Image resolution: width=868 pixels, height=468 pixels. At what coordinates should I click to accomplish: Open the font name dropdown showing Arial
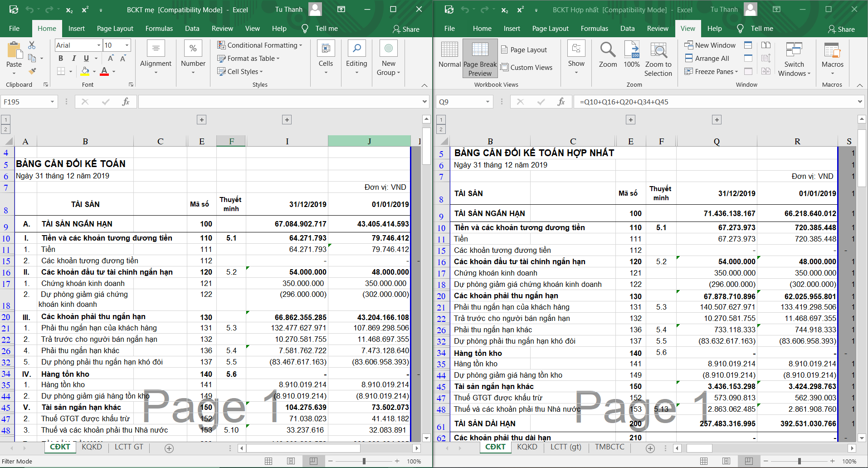coord(98,45)
